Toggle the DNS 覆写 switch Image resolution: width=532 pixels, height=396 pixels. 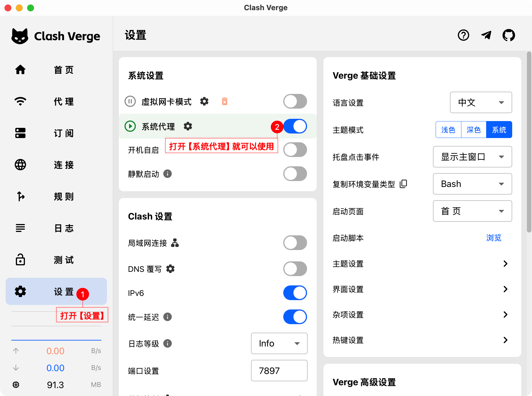[x=295, y=269]
